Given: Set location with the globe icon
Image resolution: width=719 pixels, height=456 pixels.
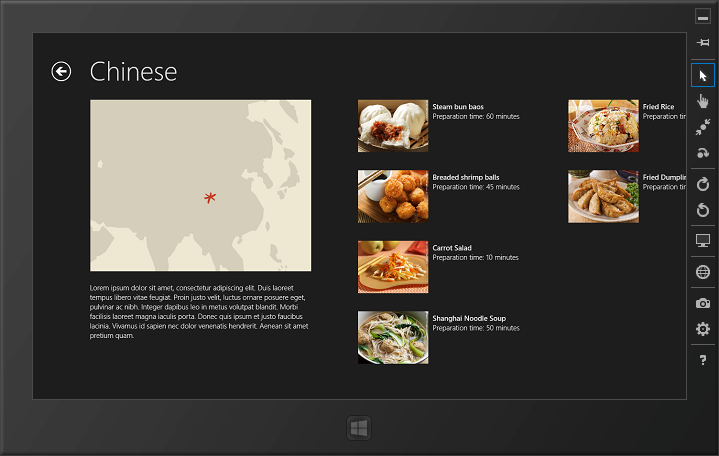Looking at the screenshot, I should point(702,272).
